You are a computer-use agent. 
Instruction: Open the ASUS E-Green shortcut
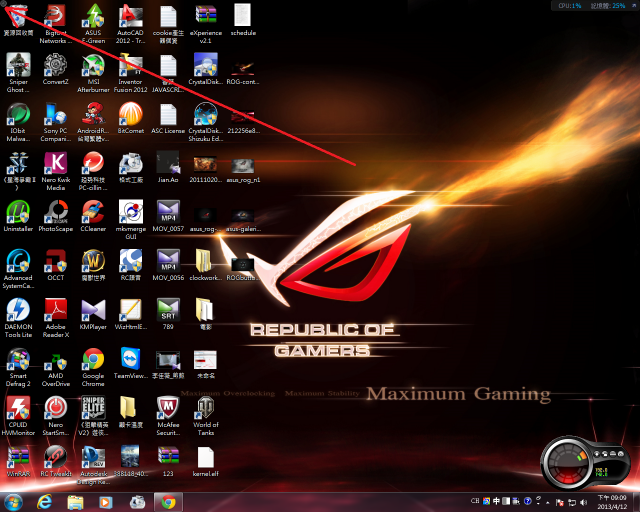click(93, 24)
